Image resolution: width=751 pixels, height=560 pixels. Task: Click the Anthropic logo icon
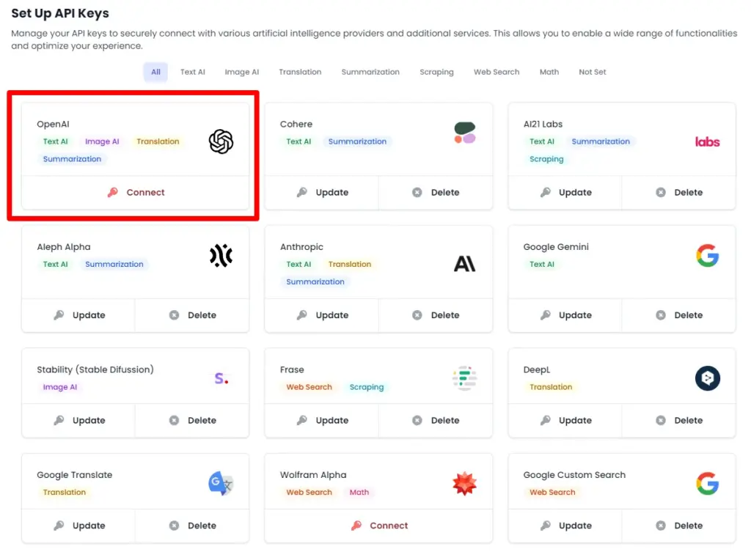[x=464, y=264]
